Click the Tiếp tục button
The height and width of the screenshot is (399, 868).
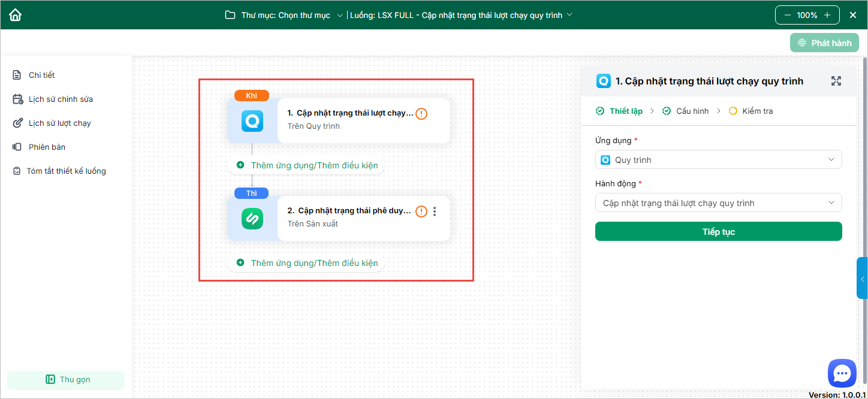[x=718, y=231]
